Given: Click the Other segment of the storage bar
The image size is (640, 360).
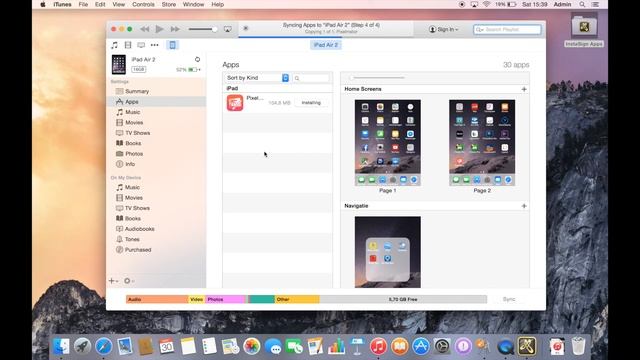Looking at the screenshot, I should click(297, 299).
